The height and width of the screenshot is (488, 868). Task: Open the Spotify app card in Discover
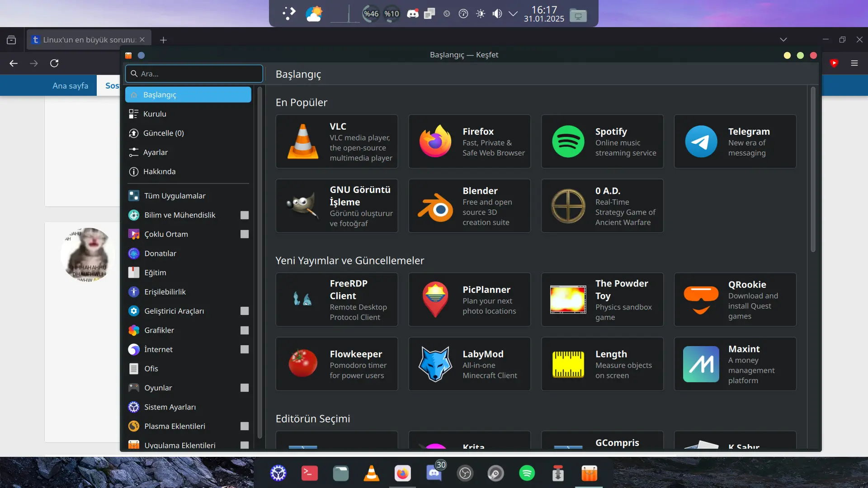602,141
